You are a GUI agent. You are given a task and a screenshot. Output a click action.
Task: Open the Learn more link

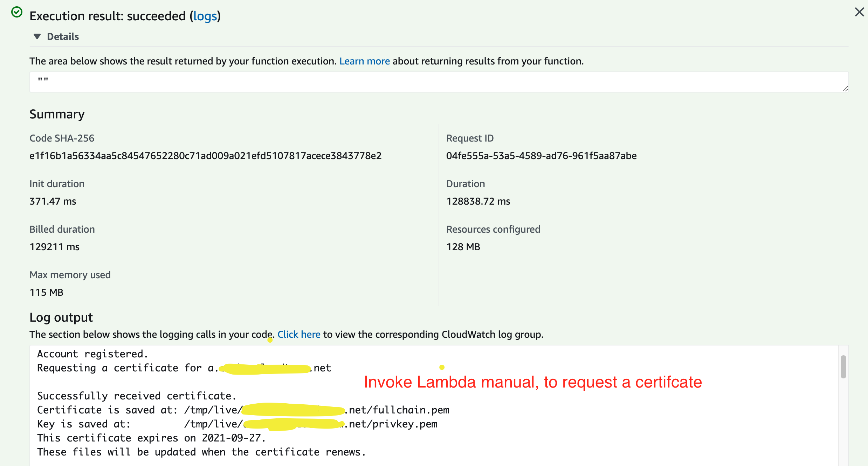point(364,61)
